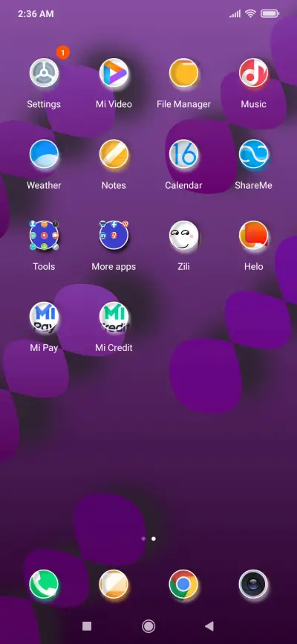Open the Weather app icon

point(44,155)
